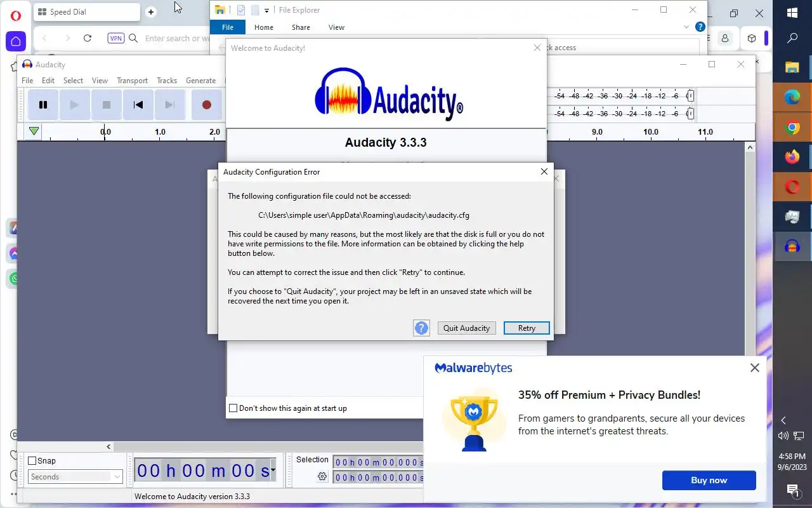This screenshot has width=812, height=508.
Task: Click the green playhead triangle on timeline
Action: [x=34, y=131]
